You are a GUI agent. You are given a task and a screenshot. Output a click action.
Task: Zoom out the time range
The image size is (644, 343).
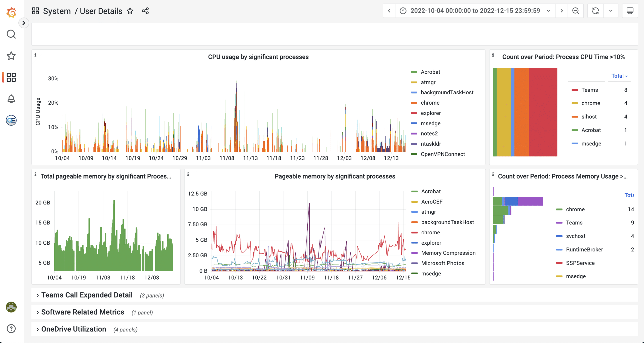pyautogui.click(x=576, y=11)
